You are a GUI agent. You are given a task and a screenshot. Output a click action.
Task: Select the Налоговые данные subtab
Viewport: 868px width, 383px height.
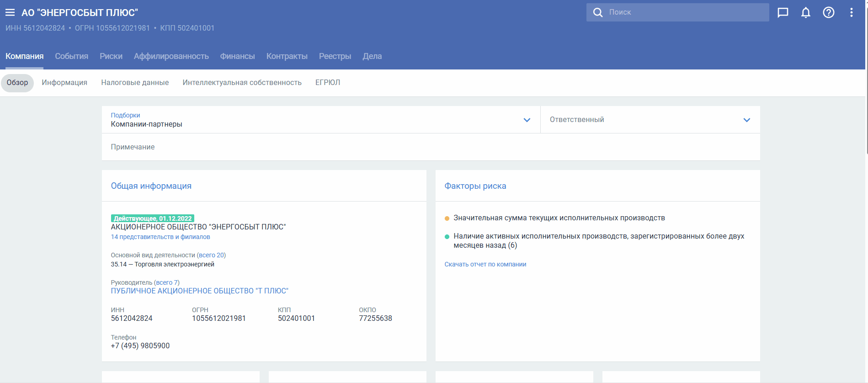pos(135,83)
